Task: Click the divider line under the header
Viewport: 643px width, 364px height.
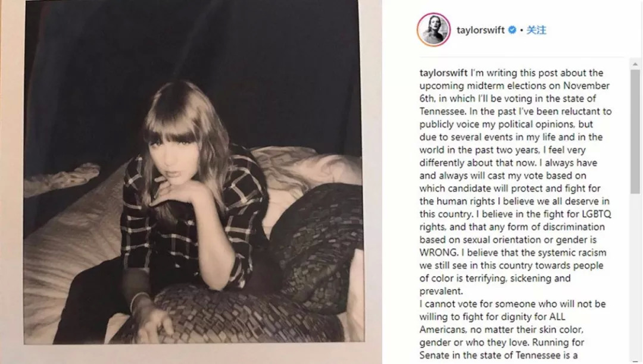Action: (521, 57)
